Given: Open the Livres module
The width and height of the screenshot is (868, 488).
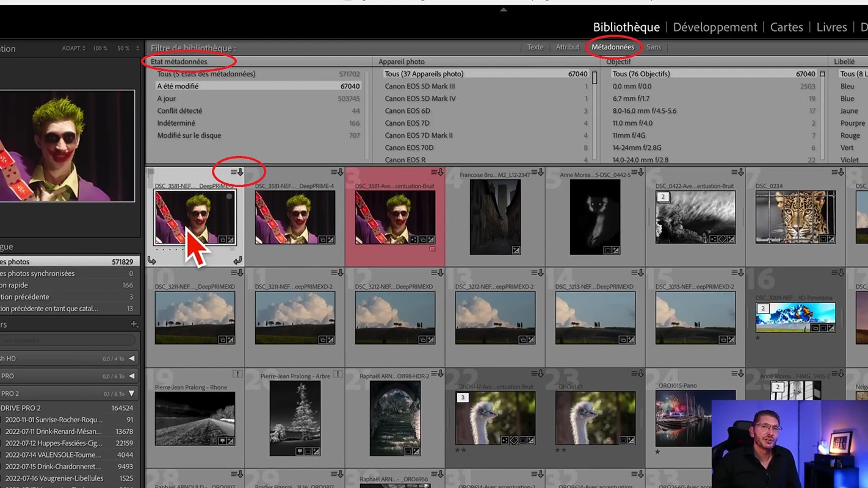Looking at the screenshot, I should (831, 27).
